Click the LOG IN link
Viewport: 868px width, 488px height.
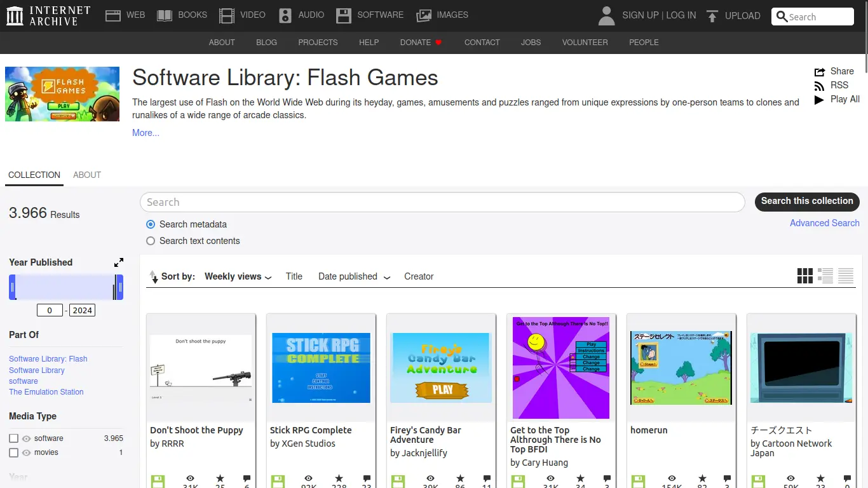click(x=681, y=15)
